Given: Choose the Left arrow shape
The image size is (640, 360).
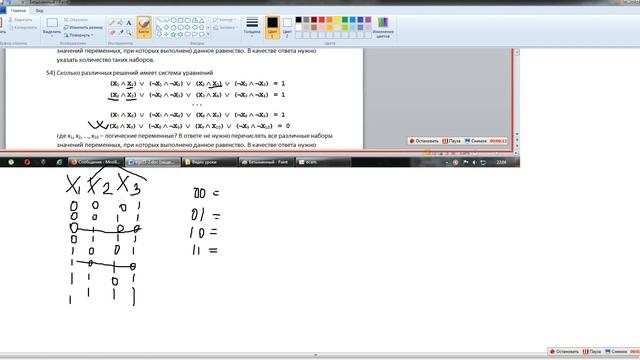Looking at the screenshot, I should 195,27.
